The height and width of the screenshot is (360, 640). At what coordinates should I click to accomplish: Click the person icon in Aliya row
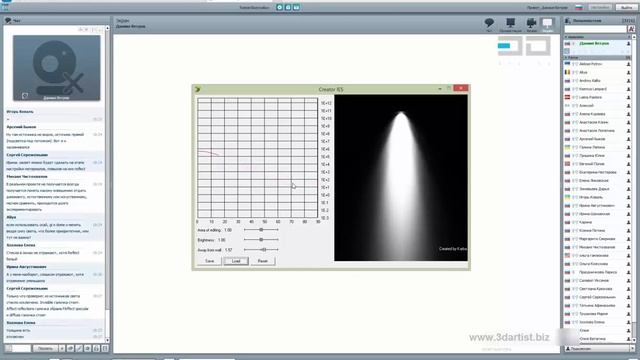tap(629, 72)
